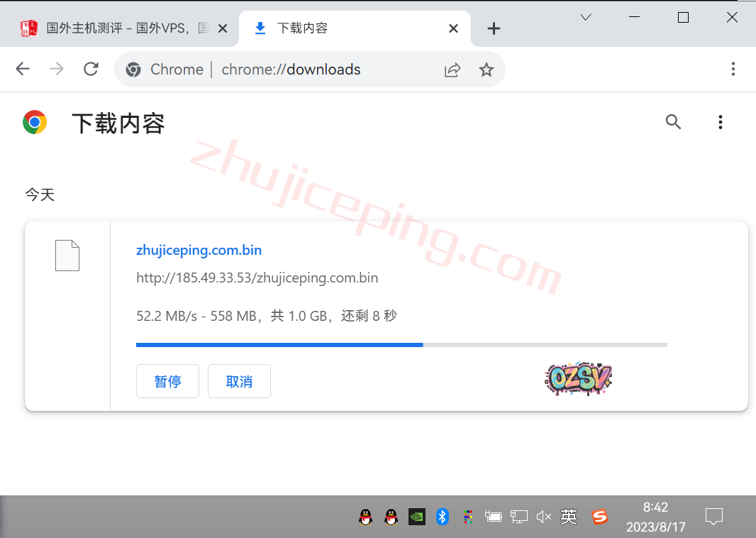Search downloads with the magnifier icon
756x538 pixels.
673,122
